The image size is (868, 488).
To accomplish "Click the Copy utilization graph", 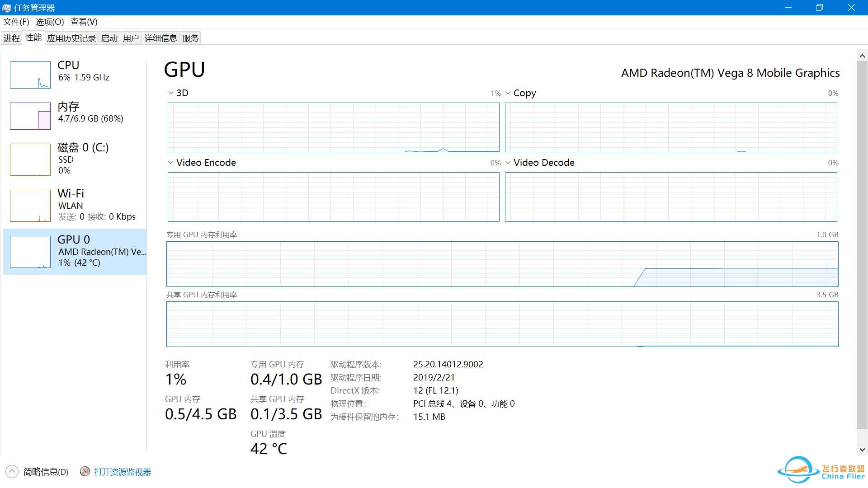I will pyautogui.click(x=671, y=127).
